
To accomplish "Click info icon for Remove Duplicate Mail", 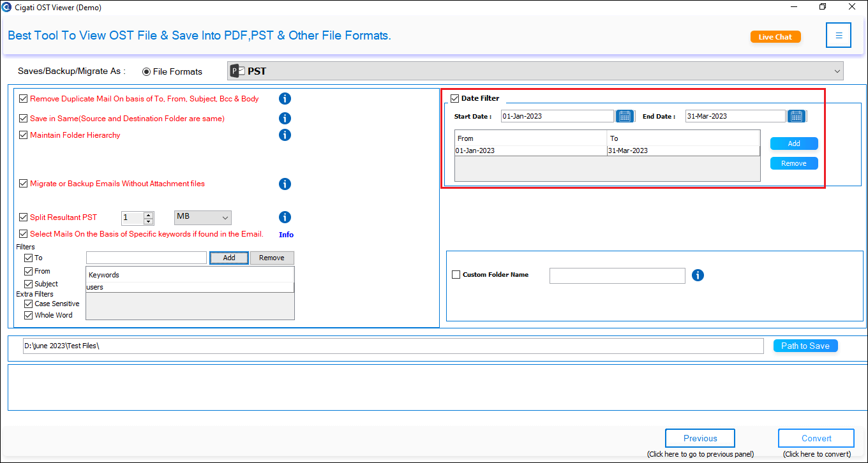I will click(285, 98).
